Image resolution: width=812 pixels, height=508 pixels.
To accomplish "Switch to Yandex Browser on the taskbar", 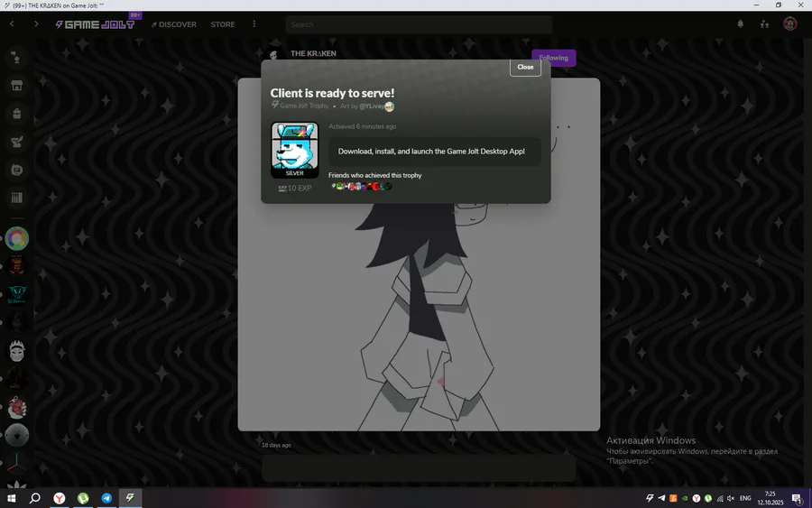I will coord(60,498).
